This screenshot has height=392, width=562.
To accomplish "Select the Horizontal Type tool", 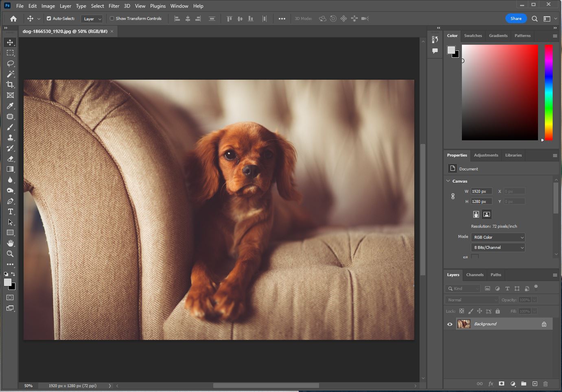I will point(10,211).
